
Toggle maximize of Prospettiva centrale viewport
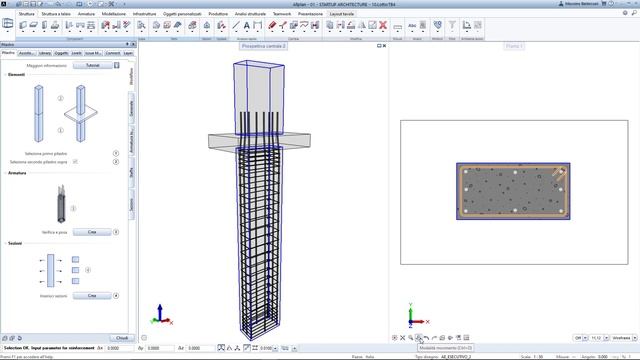click(x=379, y=46)
